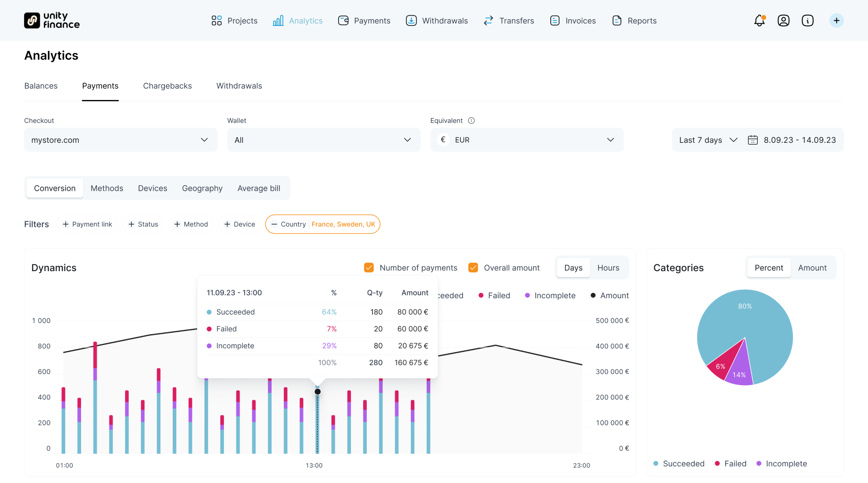Image resolution: width=868 pixels, height=483 pixels.
Task: Uncheck Overall amount checkbox
Action: coord(473,268)
